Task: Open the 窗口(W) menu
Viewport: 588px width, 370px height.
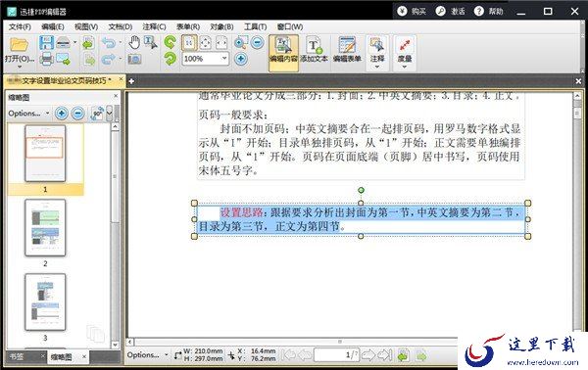Action: (290, 27)
